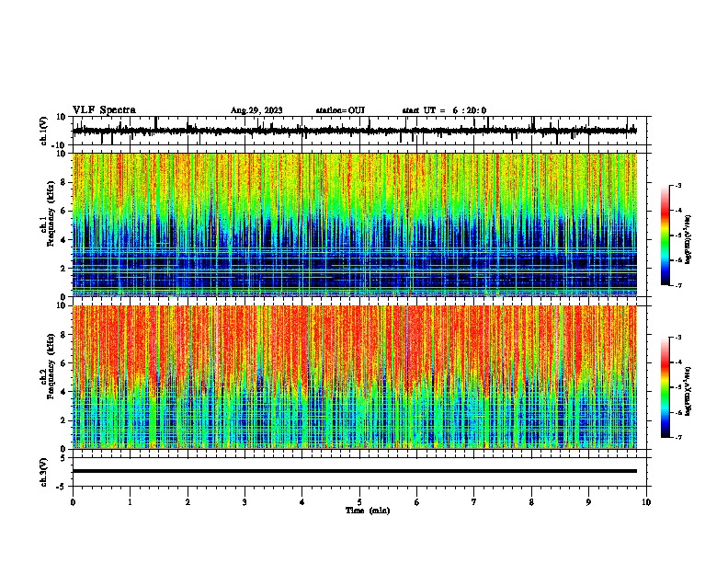Image resolution: width=728 pixels, height=563 pixels.
Task: Click the 'start UT = 6:20:0' text
Action: point(444,110)
